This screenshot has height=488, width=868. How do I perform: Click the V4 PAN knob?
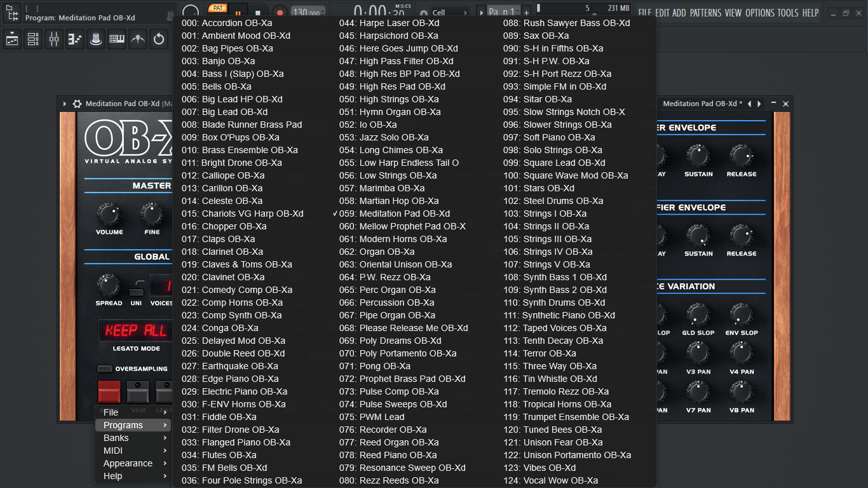click(x=742, y=353)
